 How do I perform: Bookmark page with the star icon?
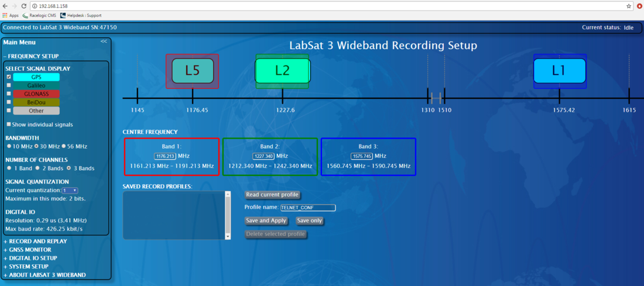(x=629, y=6)
